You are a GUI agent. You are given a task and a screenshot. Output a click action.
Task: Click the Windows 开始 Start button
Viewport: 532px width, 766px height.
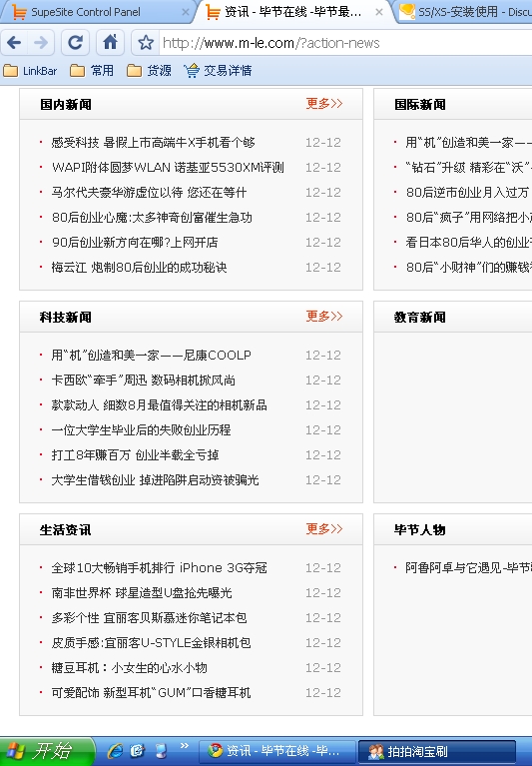[x=46, y=751]
